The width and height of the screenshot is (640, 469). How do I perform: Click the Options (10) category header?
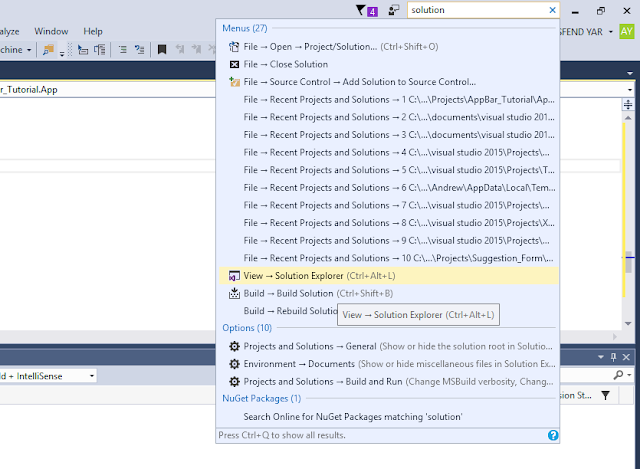coord(247,328)
